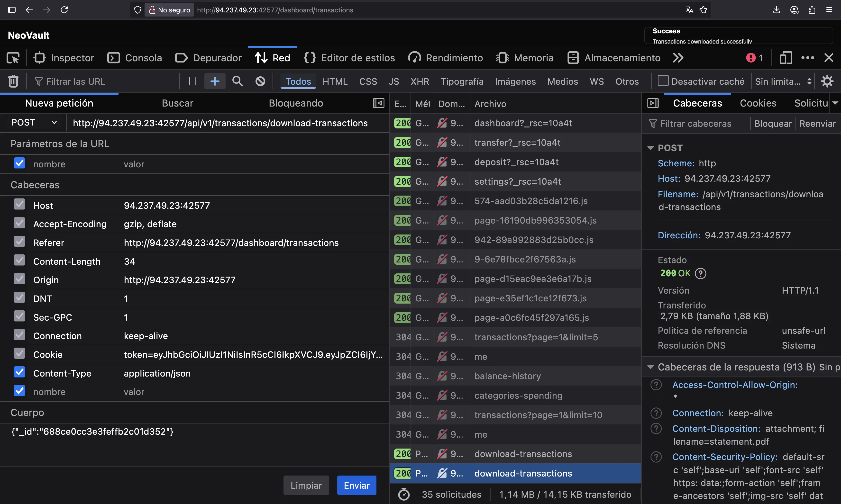Pause network recording

pyautogui.click(x=192, y=81)
